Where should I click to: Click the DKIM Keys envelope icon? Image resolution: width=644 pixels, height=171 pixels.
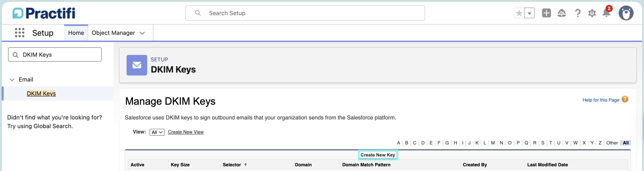tap(137, 65)
